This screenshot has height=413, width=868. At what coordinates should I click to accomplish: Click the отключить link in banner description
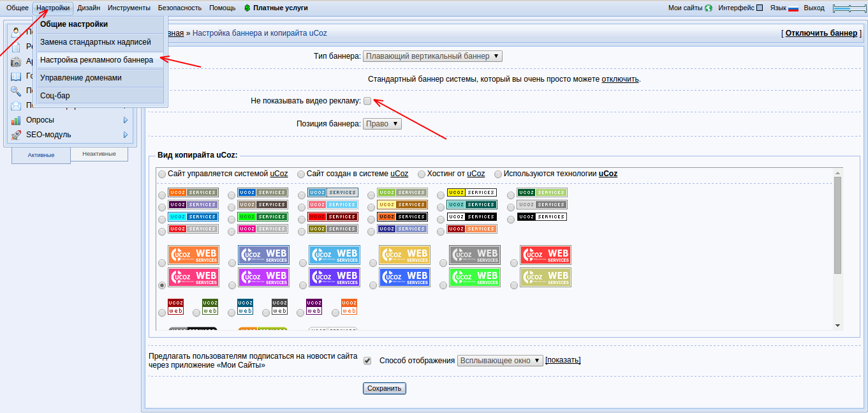(x=620, y=79)
